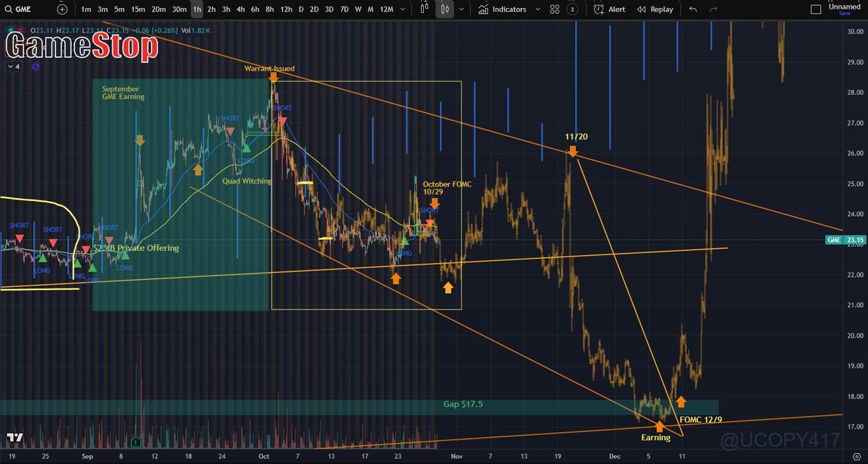
Task: Switch to the 20m timeframe
Action: (x=158, y=9)
